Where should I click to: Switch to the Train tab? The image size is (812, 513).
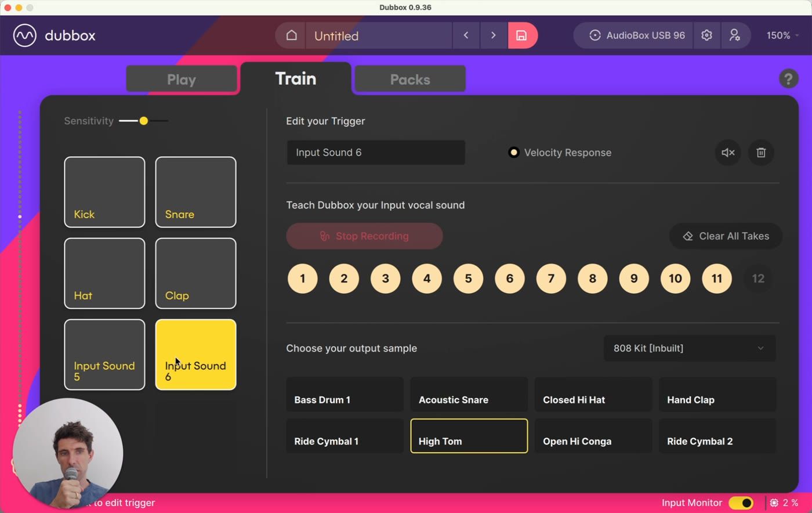(296, 78)
